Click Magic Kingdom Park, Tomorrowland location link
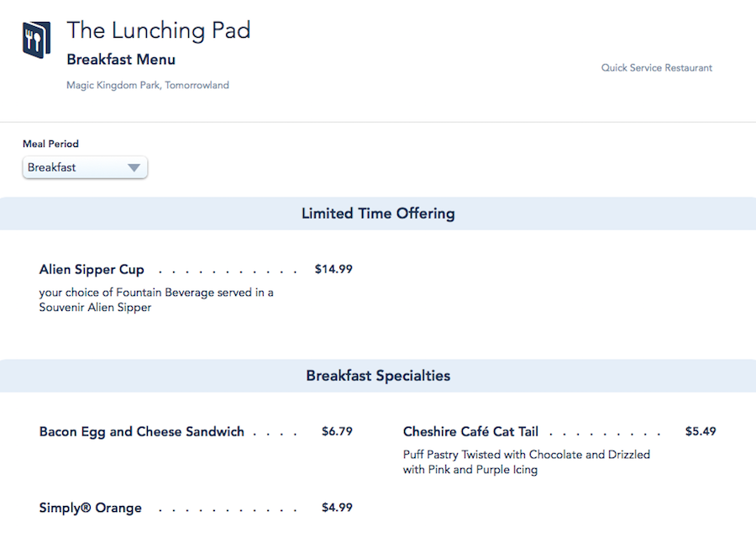 pyautogui.click(x=148, y=85)
